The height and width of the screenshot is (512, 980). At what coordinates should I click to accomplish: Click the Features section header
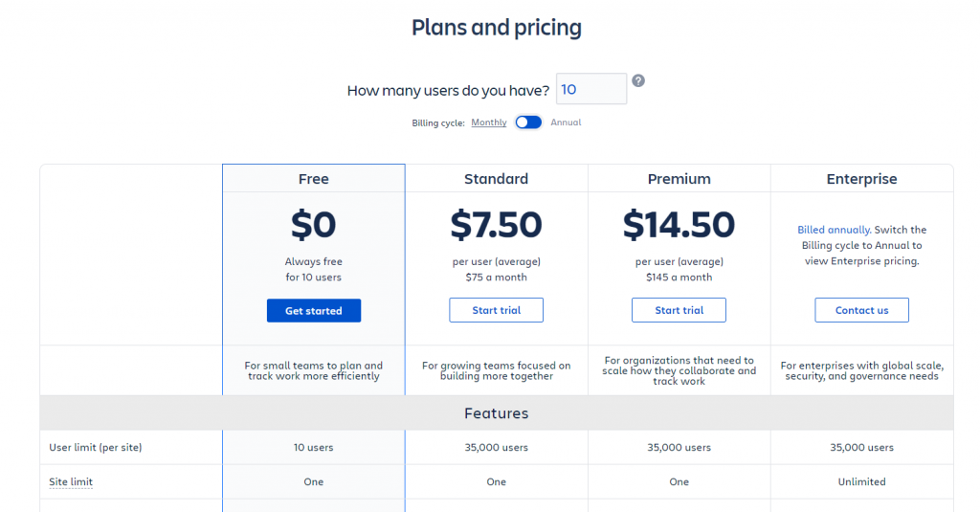click(x=497, y=413)
